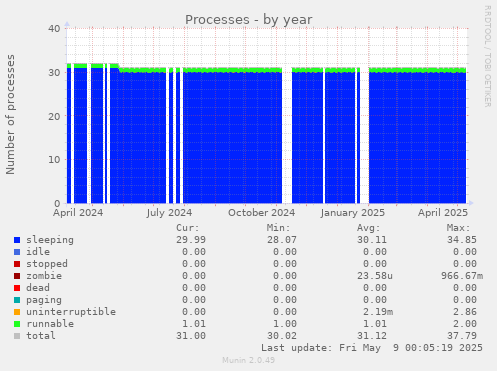Click idle current value 0.00
The width and height of the screenshot is (497, 371).
[x=194, y=252]
